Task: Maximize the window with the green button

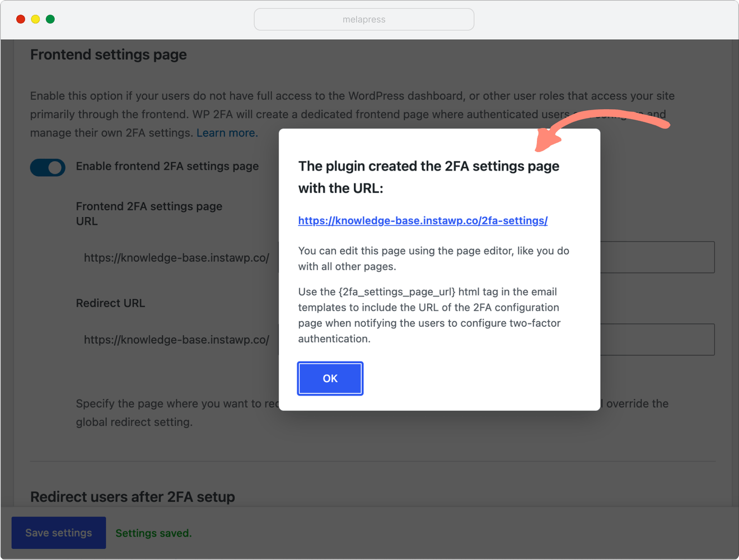Action: pyautogui.click(x=50, y=19)
